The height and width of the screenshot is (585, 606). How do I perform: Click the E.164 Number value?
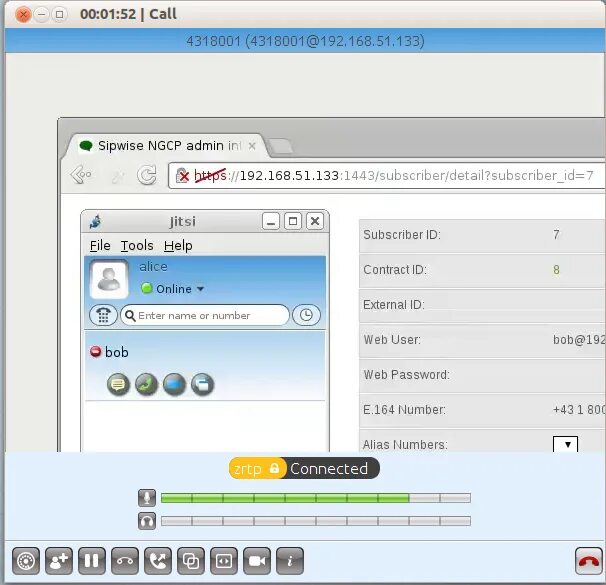[579, 410]
